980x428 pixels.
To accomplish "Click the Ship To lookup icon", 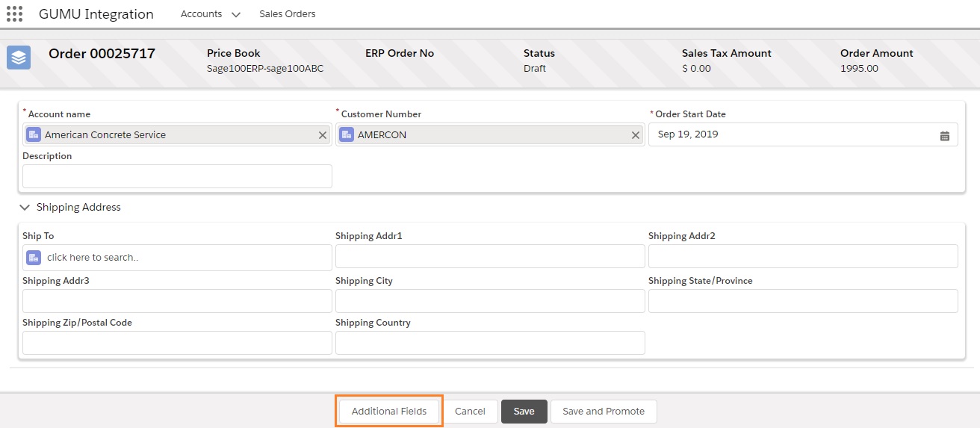I will pos(34,257).
